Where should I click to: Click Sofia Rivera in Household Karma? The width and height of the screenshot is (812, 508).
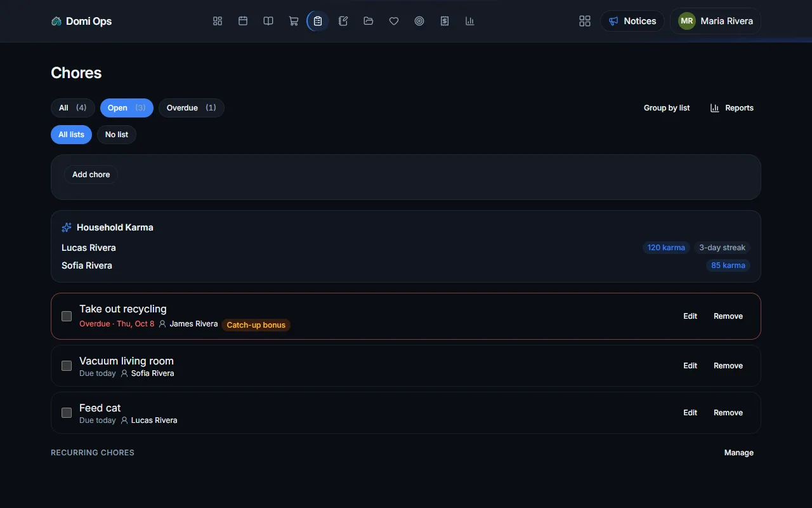(x=87, y=265)
